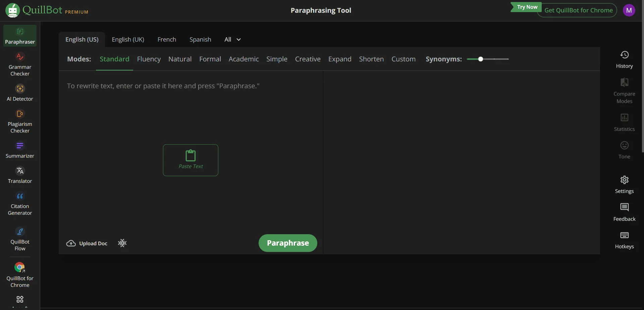Choose the Simple mode

(277, 59)
